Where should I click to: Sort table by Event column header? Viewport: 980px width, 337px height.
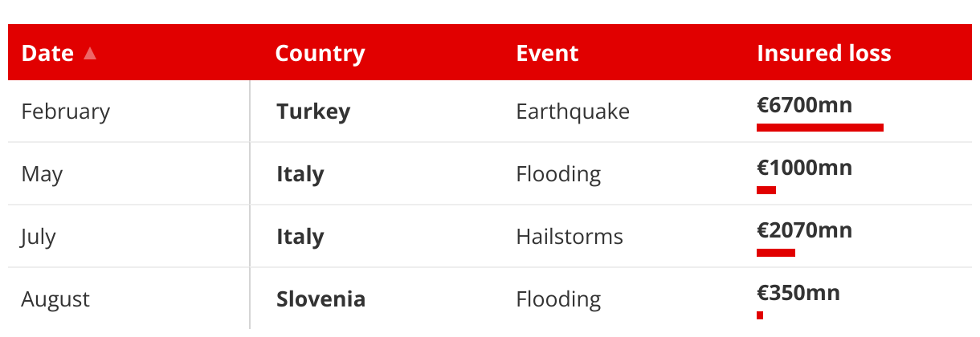click(547, 53)
